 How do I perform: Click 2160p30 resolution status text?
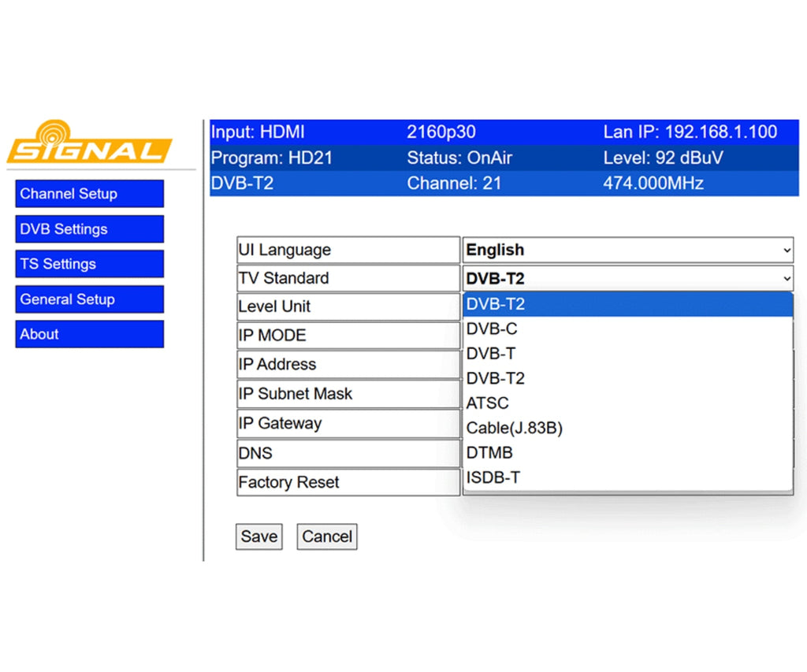point(441,132)
